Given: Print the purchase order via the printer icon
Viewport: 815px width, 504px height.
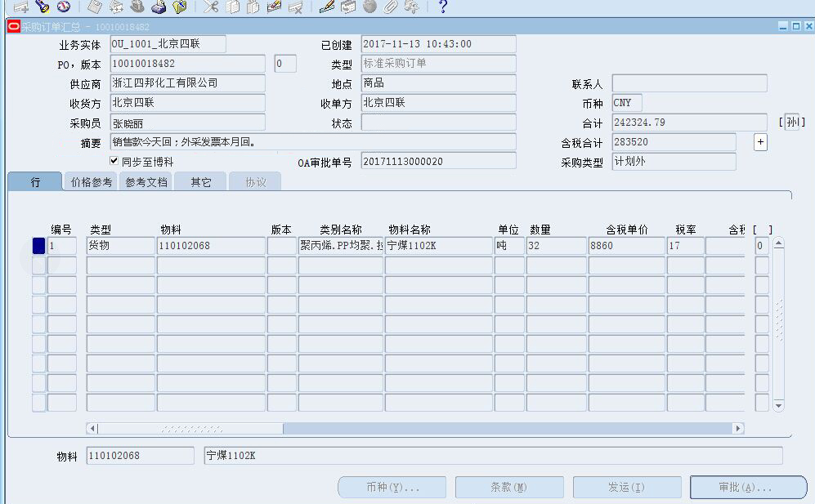Looking at the screenshot, I should click(158, 8).
